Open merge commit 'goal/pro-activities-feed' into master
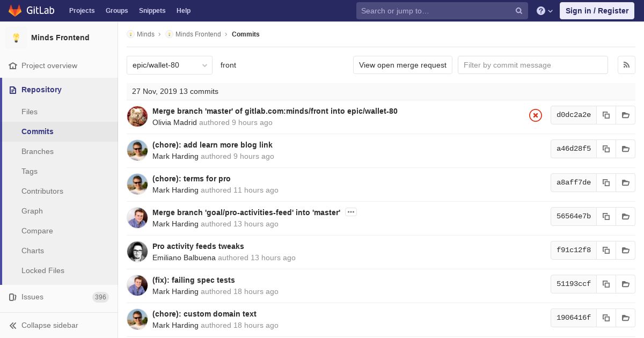644x338 pixels. (x=246, y=212)
